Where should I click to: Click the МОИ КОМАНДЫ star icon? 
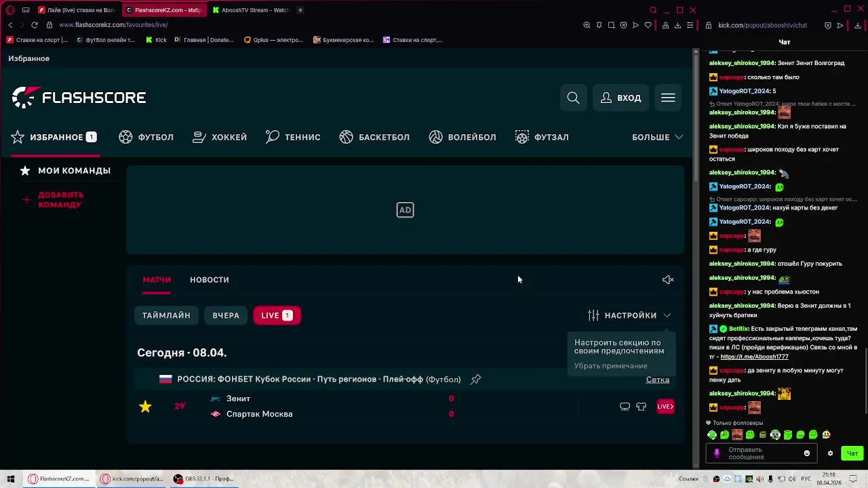click(x=25, y=171)
